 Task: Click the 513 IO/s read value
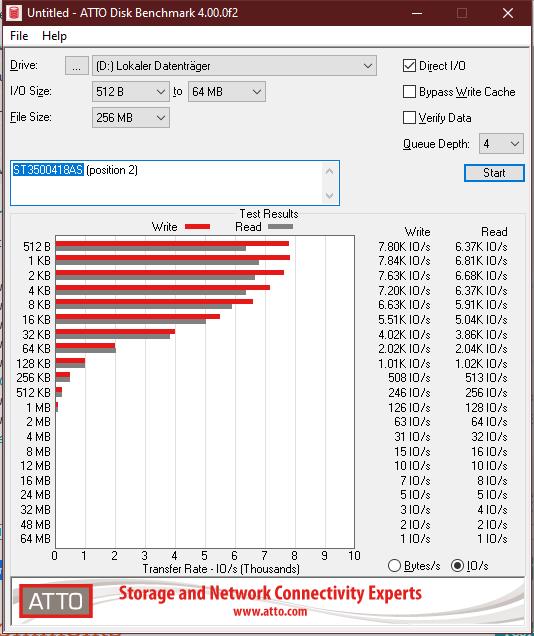coord(486,378)
